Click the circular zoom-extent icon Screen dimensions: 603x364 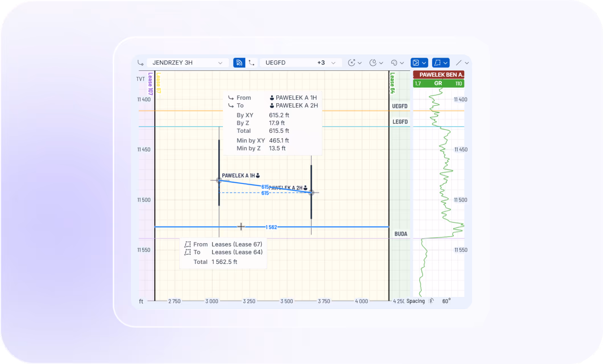352,63
